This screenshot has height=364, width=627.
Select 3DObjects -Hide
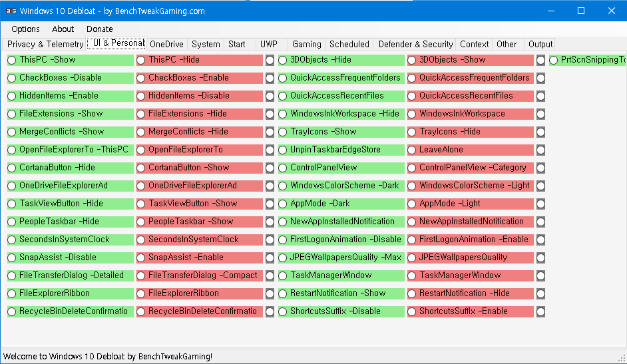coord(341,60)
